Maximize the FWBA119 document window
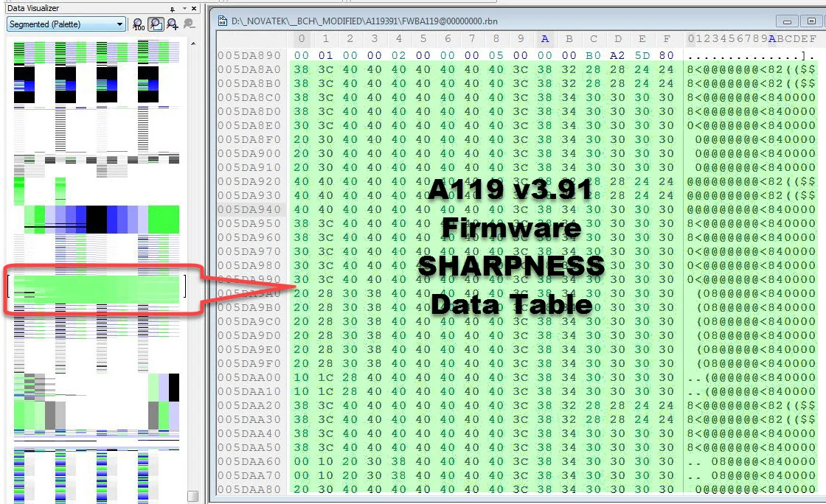This screenshot has width=826, height=504. (x=811, y=21)
